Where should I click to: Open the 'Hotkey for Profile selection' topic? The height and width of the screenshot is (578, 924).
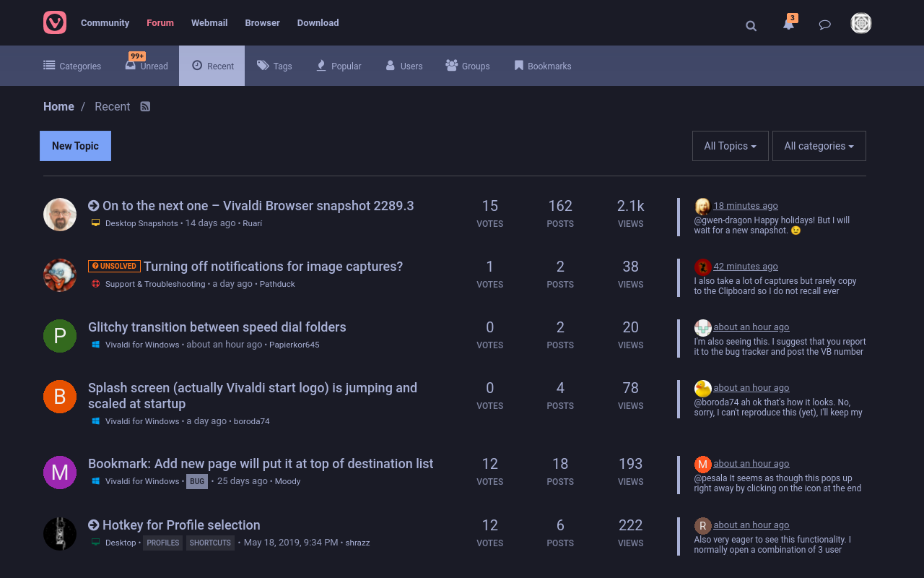pos(182,525)
